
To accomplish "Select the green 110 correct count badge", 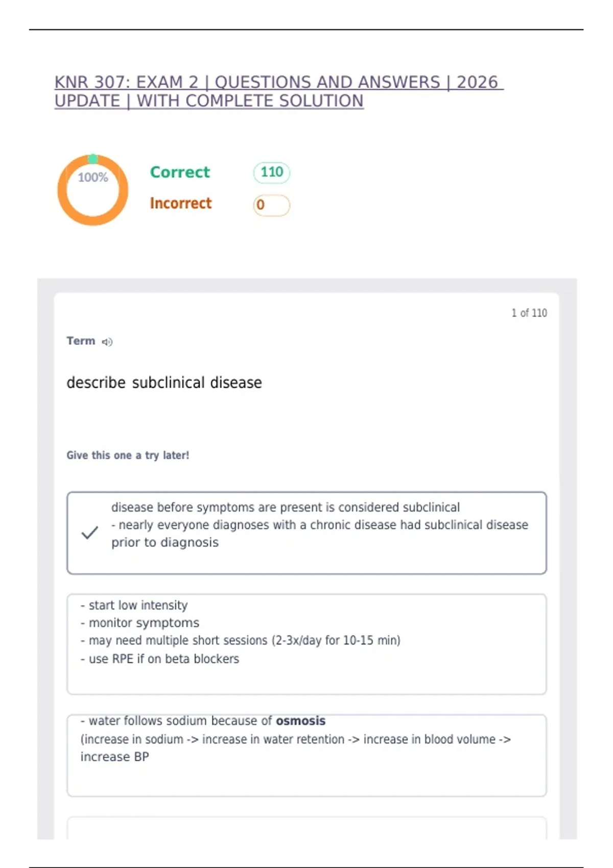I will 272,172.
